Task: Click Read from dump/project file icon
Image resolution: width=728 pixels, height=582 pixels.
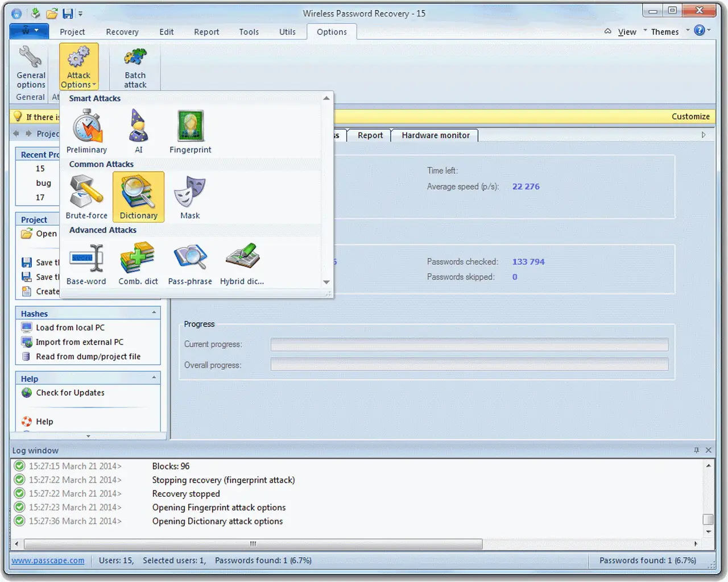Action: coord(26,356)
